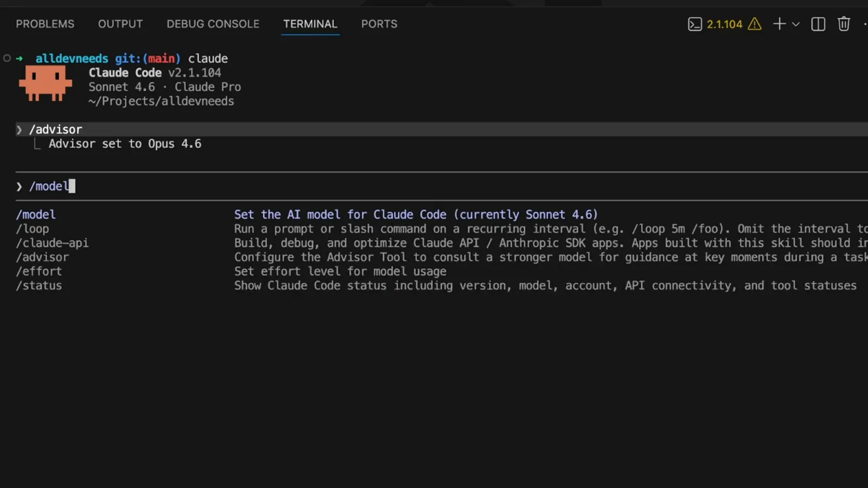Kill terminal using the trash icon
Viewport: 868px width, 488px height.
[844, 24]
